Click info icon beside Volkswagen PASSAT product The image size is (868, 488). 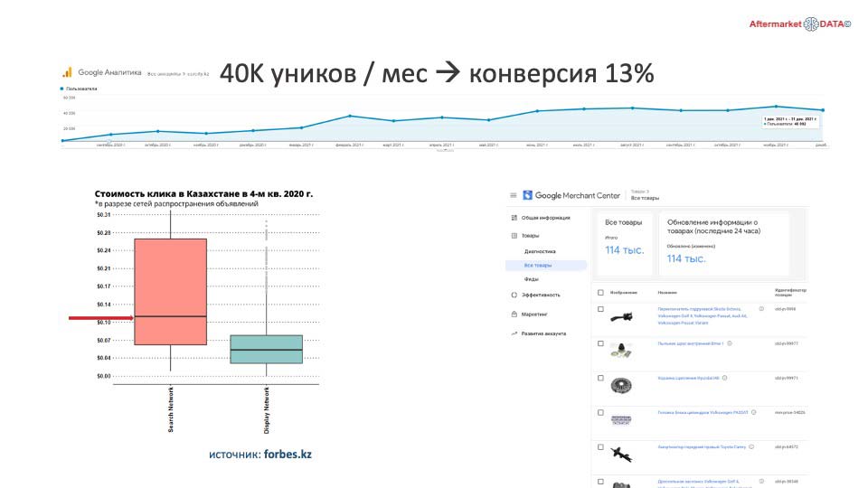(753, 412)
